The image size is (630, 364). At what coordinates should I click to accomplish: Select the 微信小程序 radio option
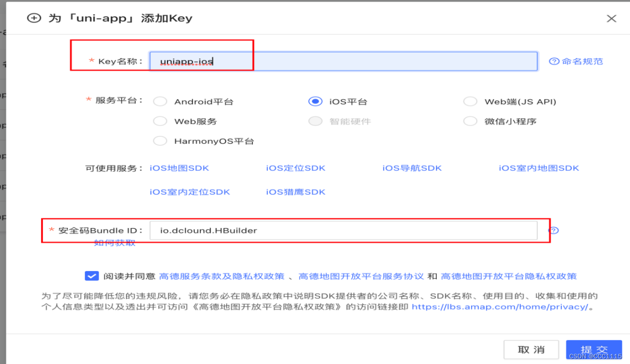click(470, 121)
